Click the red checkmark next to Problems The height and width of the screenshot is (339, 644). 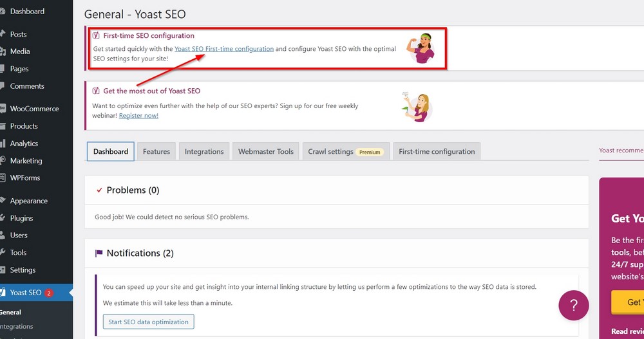click(99, 190)
